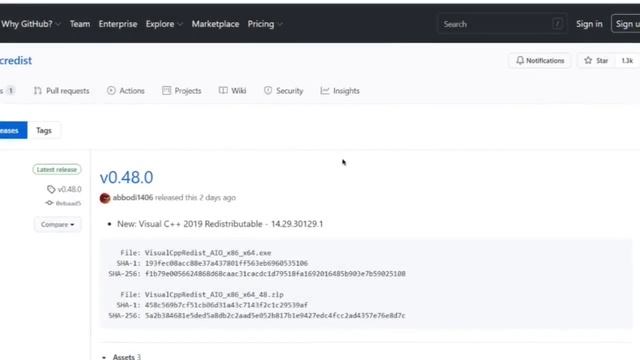Click the abbodi1406 avatar image
640x360 pixels.
click(105, 198)
